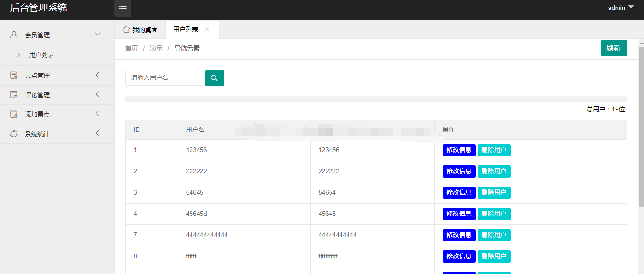The height and width of the screenshot is (274, 644).
Task: Click the 会员管理 person icon
Action: (x=14, y=34)
